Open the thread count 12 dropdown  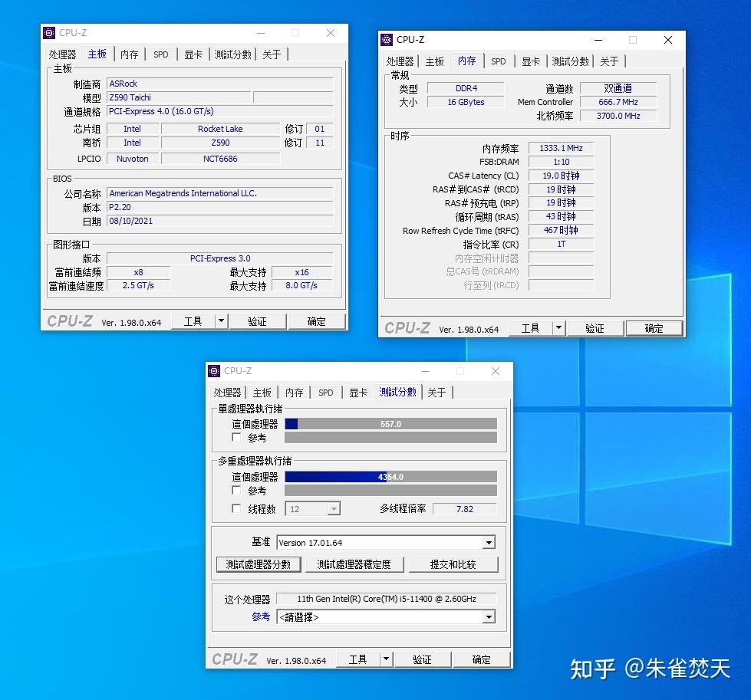pyautogui.click(x=334, y=508)
